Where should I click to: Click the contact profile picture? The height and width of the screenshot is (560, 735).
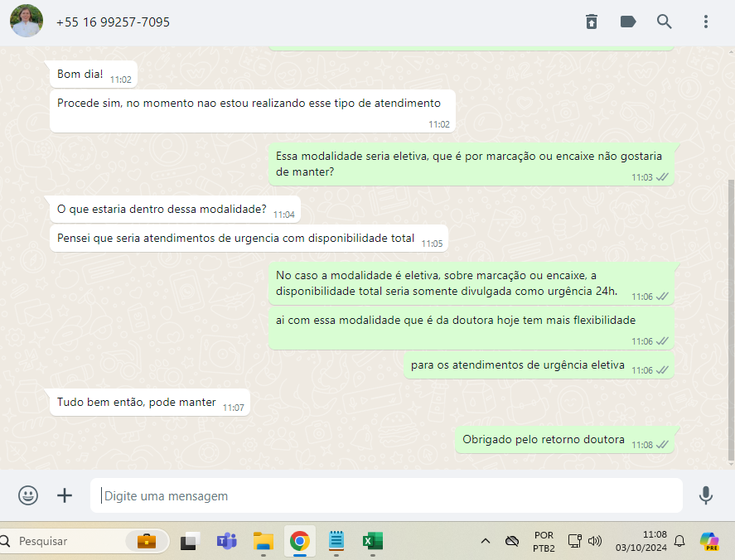(27, 22)
